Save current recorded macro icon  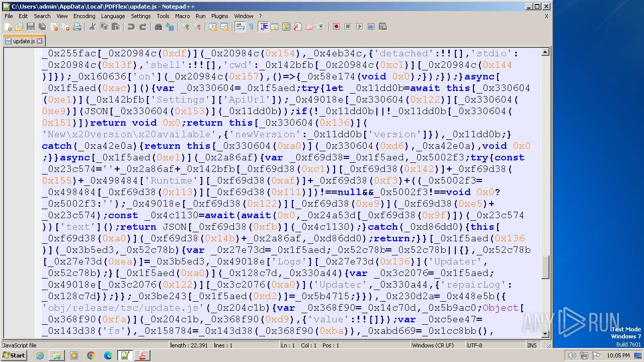pyautogui.click(x=382, y=27)
